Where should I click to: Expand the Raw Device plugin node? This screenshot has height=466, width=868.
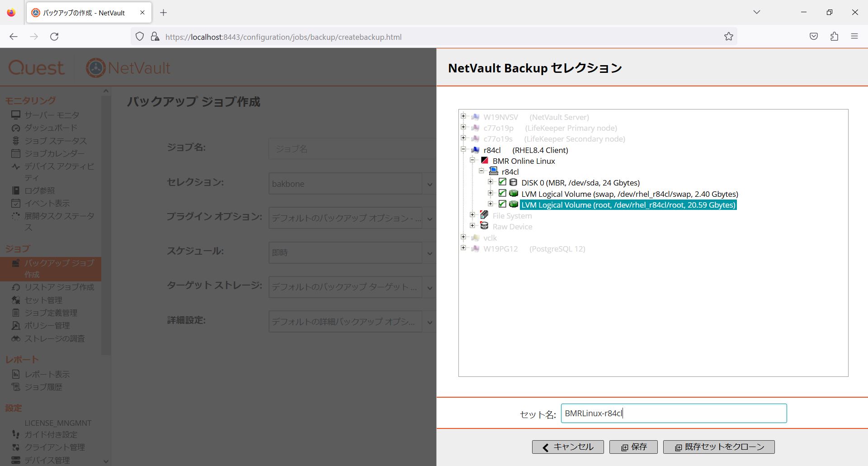point(472,226)
